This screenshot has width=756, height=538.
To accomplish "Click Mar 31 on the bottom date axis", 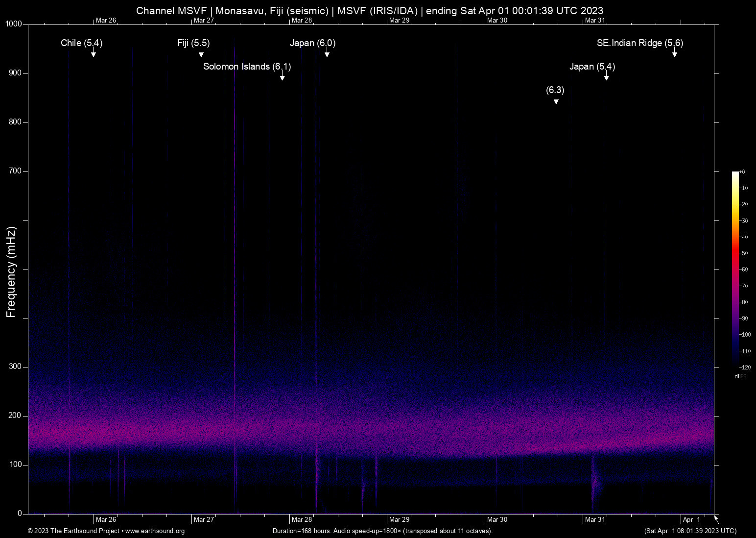I will pyautogui.click(x=595, y=519).
